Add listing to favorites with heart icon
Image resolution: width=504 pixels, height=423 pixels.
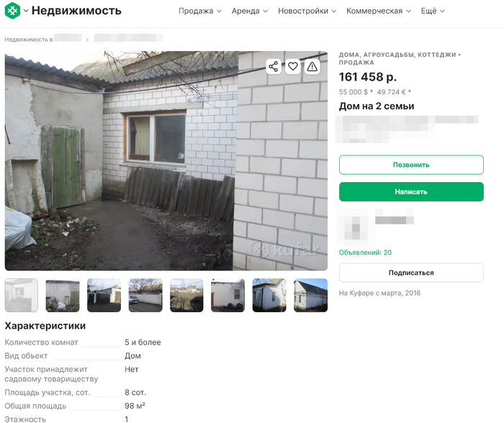[293, 66]
